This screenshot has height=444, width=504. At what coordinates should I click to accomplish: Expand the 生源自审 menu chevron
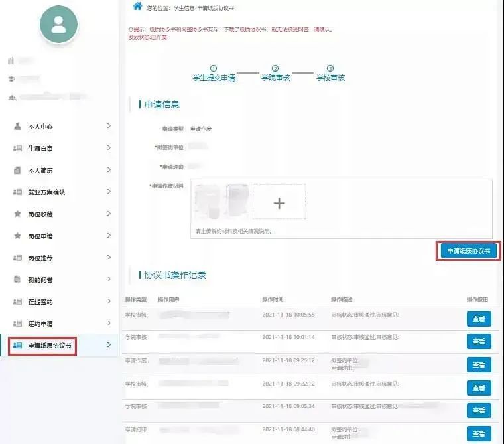pos(109,148)
